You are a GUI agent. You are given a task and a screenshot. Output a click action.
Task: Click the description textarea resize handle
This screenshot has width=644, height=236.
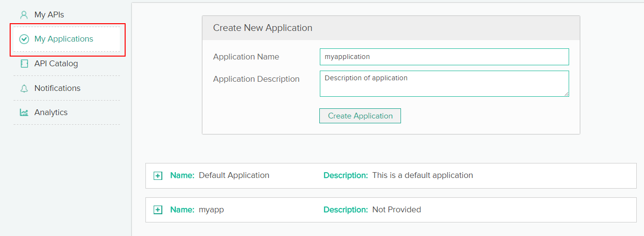click(x=566, y=93)
